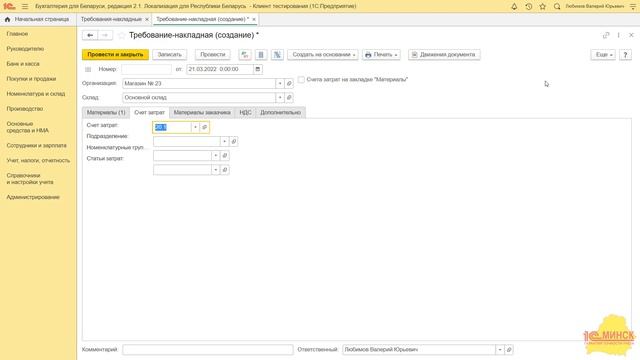Image resolution: width=640 pixels, height=360 pixels.
Task: Open the Главное section
Action: 17,34
